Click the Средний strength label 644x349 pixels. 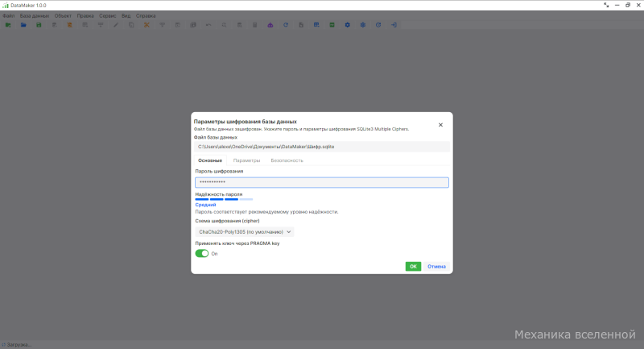[205, 205]
